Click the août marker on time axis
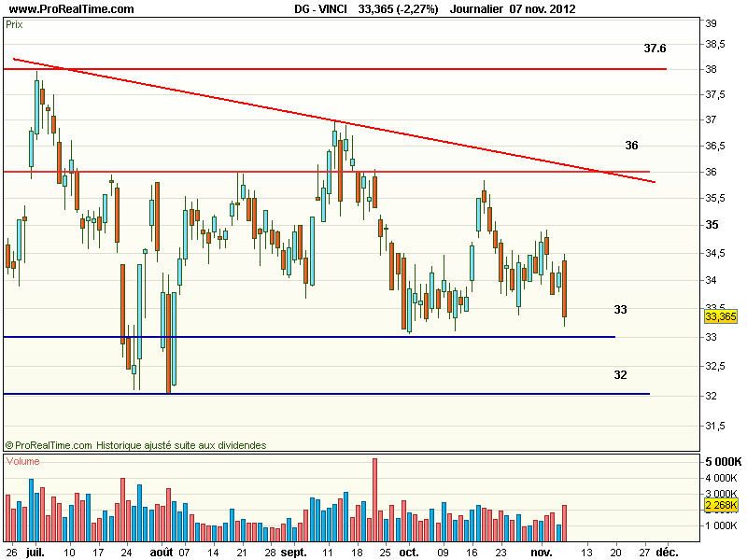 pyautogui.click(x=162, y=552)
